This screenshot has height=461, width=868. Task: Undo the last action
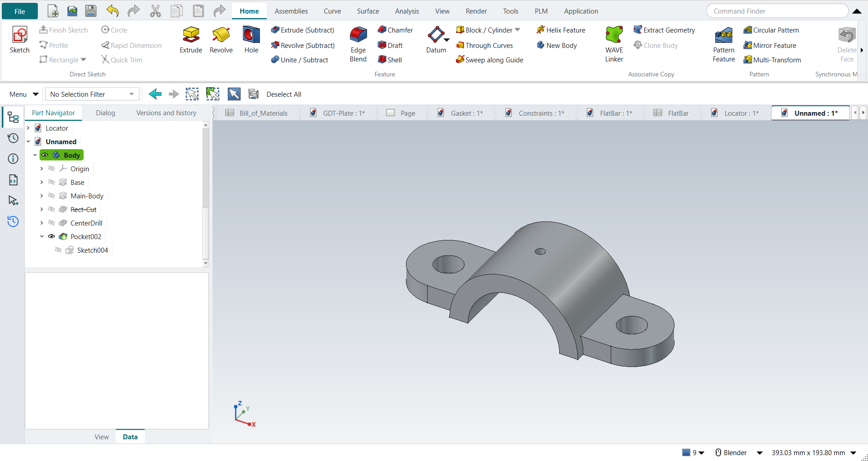coord(113,11)
